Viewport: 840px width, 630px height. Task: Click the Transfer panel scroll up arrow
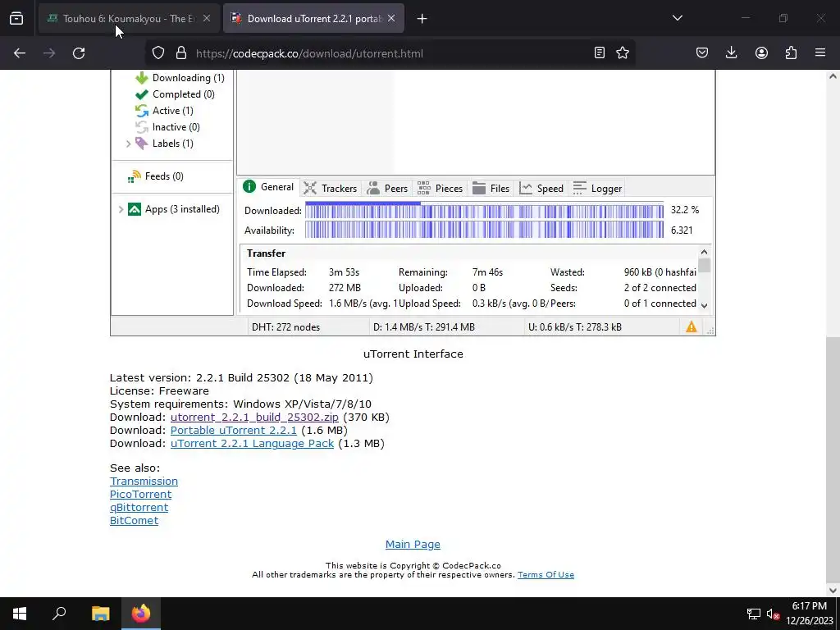click(705, 253)
